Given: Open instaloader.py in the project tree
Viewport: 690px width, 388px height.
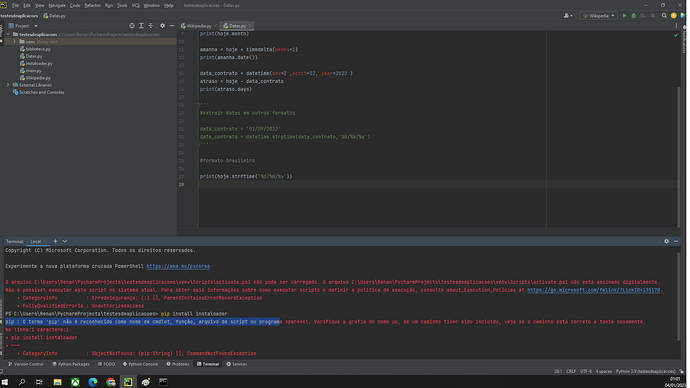Looking at the screenshot, I should pyautogui.click(x=39, y=63).
